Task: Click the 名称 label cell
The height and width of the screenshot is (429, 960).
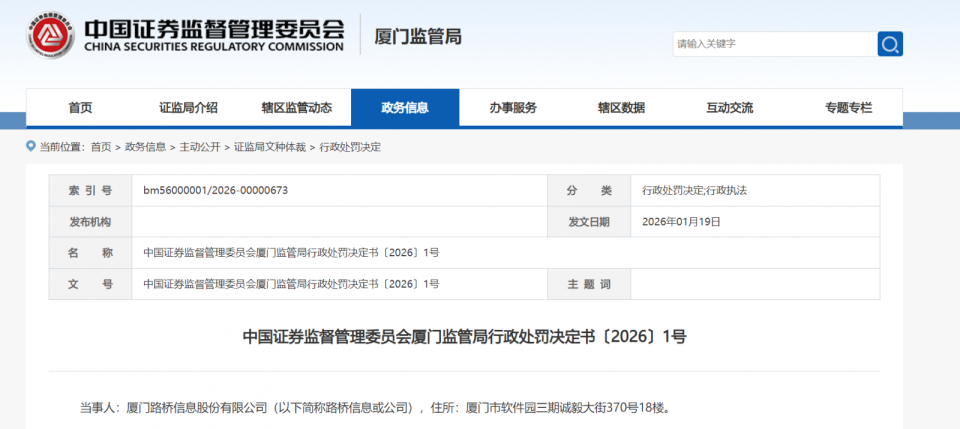Action: tap(90, 253)
